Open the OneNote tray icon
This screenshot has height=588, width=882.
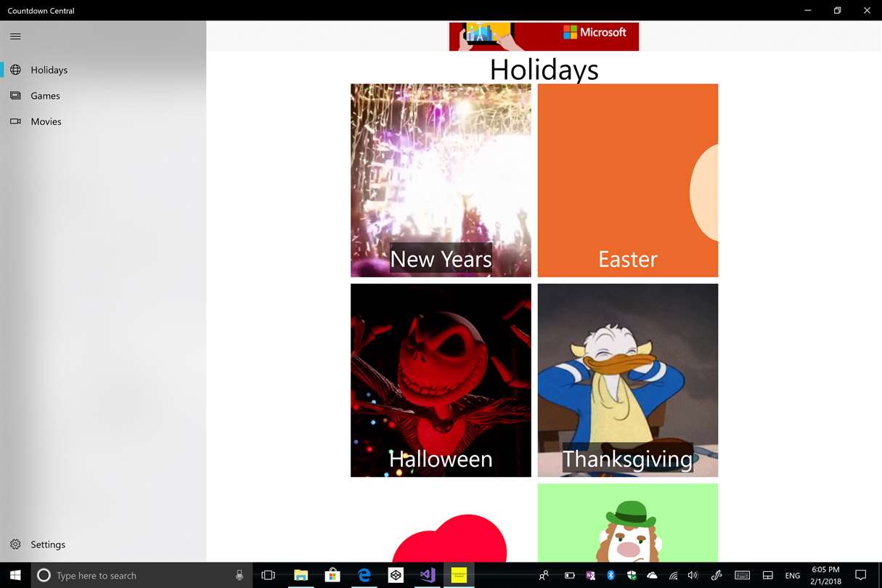click(590, 575)
